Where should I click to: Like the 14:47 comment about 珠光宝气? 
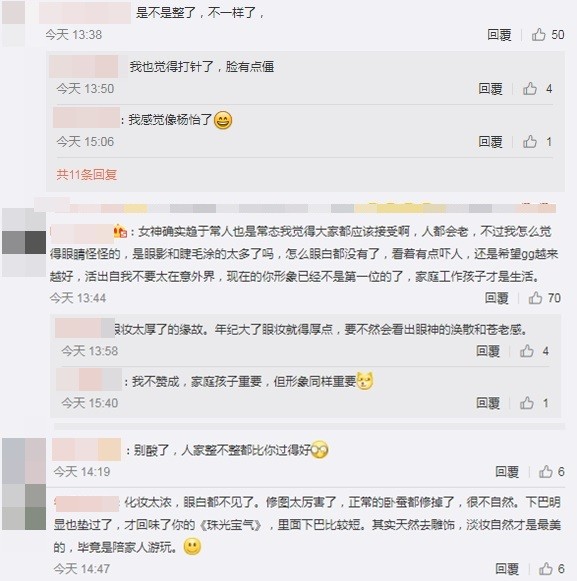point(546,568)
